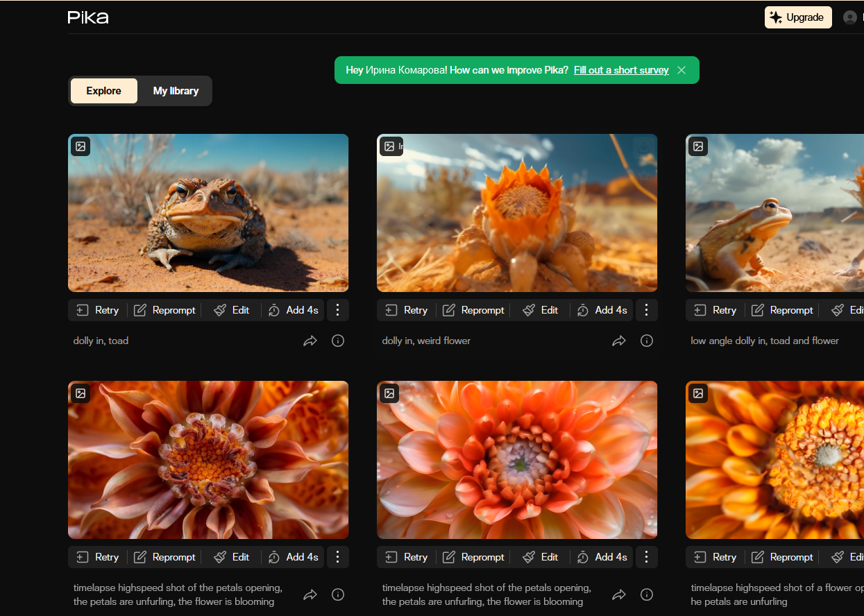Open the user account avatar
The height and width of the screenshot is (616, 864).
(x=849, y=17)
